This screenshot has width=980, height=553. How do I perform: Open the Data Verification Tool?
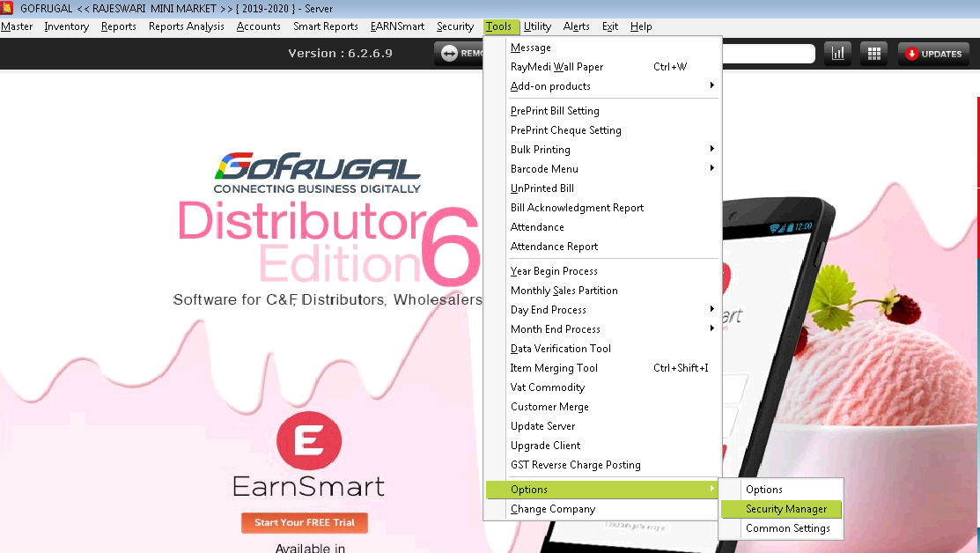560,349
